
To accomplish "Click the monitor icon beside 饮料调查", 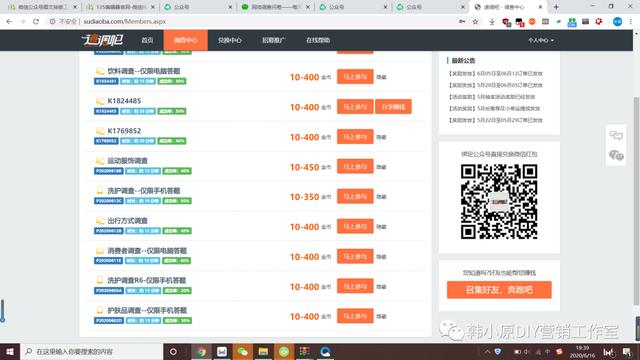I will [100, 71].
